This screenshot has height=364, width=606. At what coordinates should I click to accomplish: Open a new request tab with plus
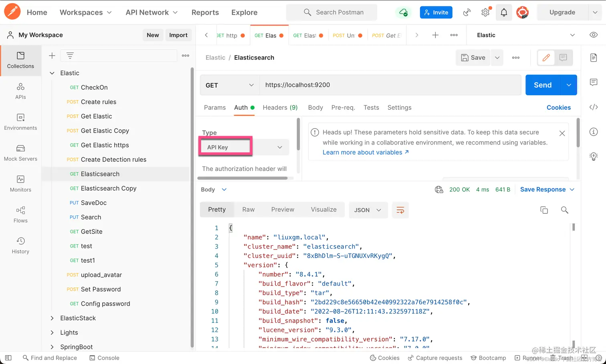click(x=435, y=35)
